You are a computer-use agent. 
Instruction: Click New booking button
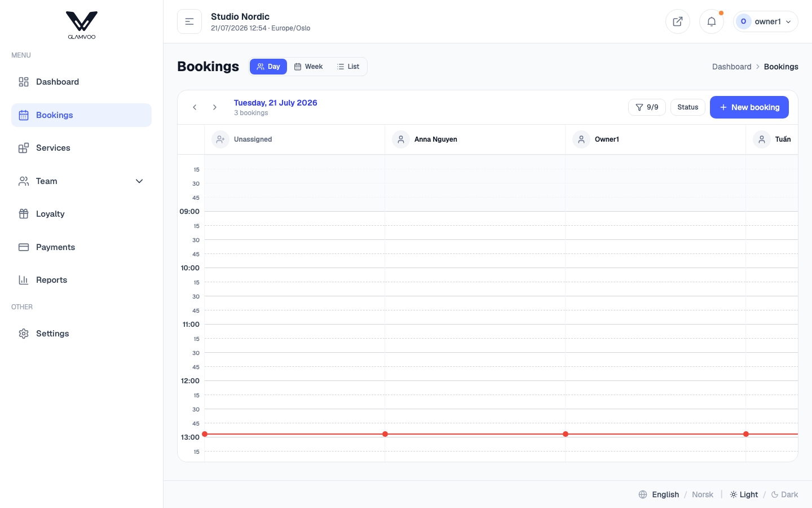749,107
